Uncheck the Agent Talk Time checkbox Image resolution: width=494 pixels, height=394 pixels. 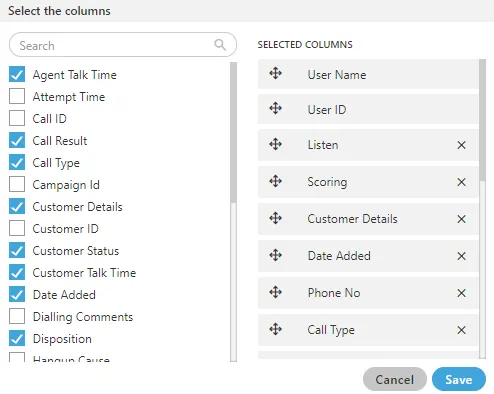click(x=17, y=74)
